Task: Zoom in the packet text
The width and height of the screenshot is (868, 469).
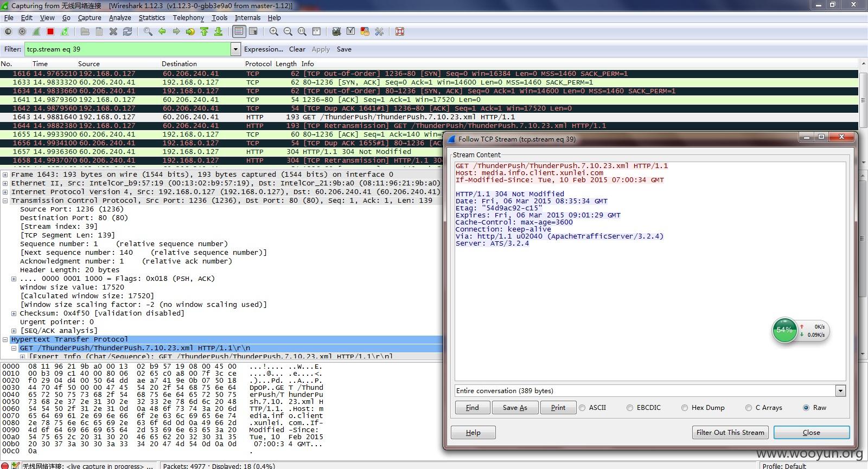Action: coord(273,31)
